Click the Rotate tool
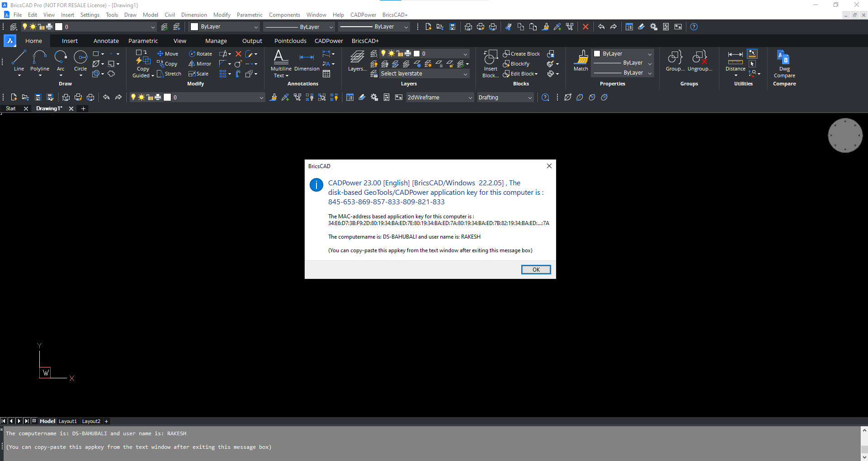 pyautogui.click(x=200, y=54)
